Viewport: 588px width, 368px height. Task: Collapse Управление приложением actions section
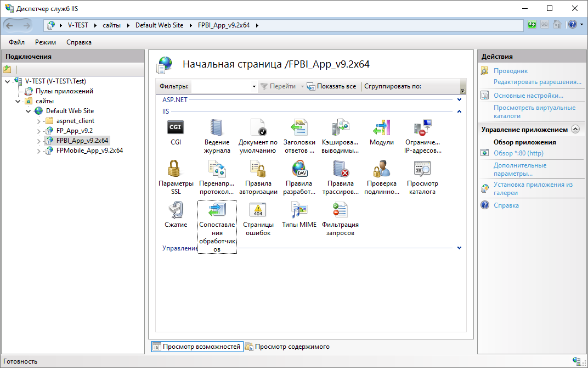[x=575, y=130]
